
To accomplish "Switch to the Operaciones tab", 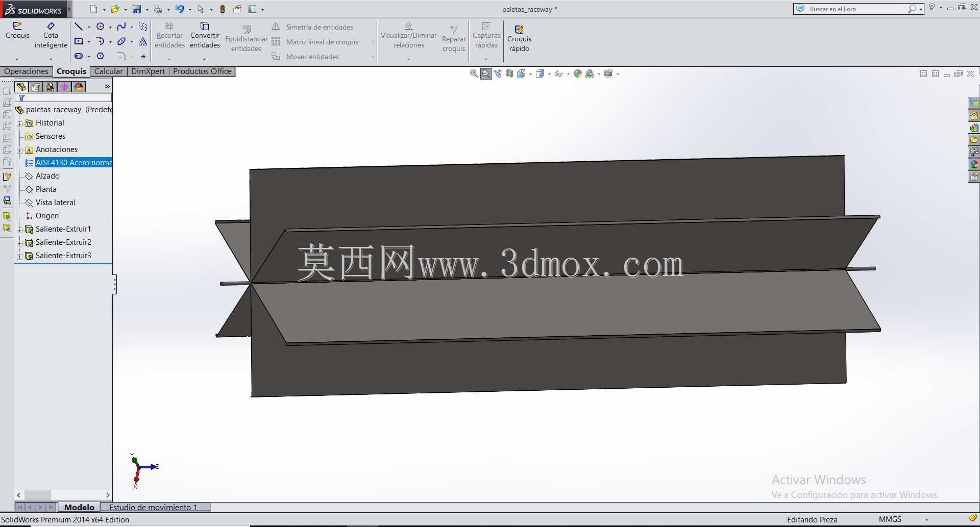I will 26,71.
